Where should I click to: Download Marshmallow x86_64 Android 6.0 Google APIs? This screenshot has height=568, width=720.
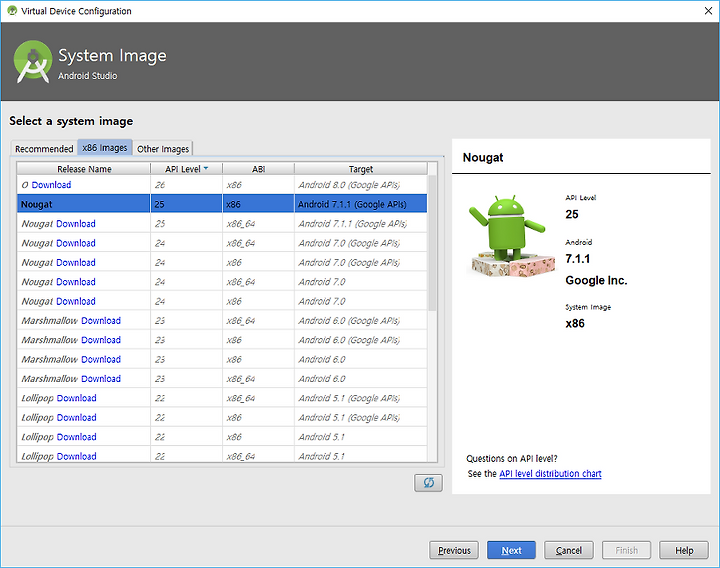coord(101,321)
